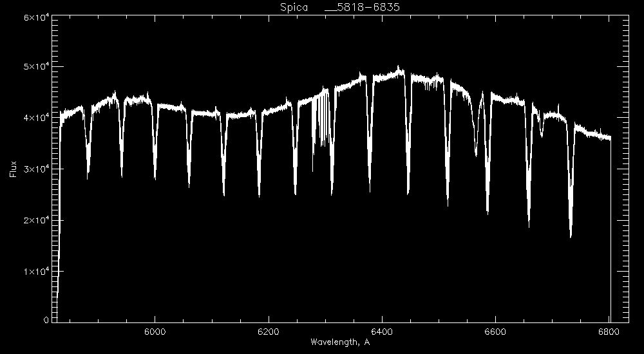Click the 6600 tick label on x-axis
This screenshot has height=354, width=644.
coord(495,332)
